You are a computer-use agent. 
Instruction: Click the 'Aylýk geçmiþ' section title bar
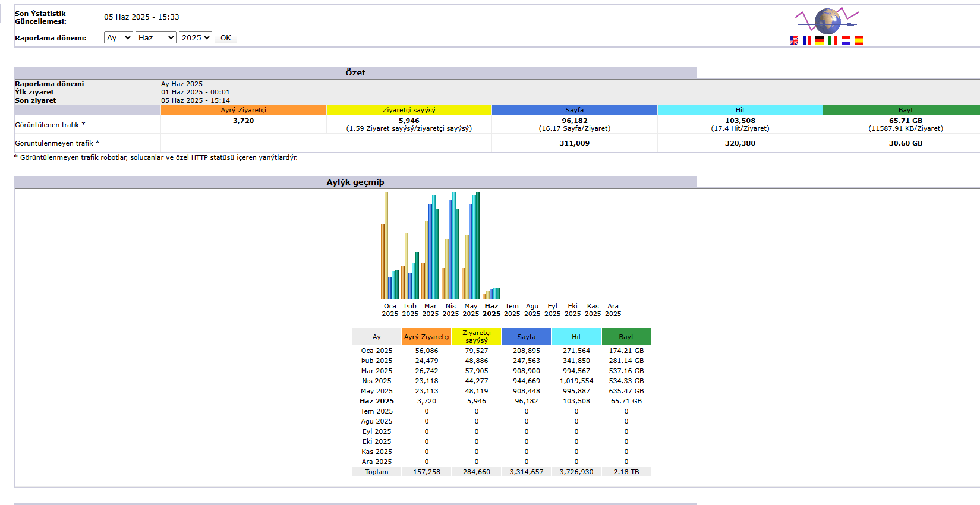point(355,182)
